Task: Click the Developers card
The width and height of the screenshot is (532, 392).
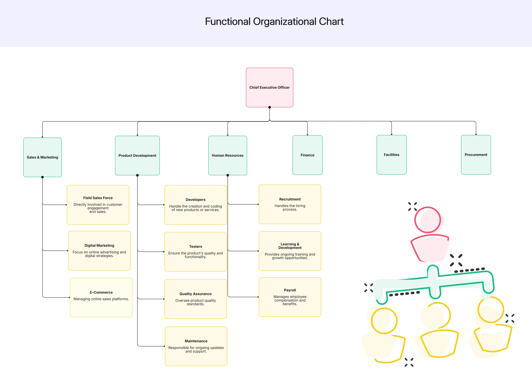Action: [x=195, y=205]
